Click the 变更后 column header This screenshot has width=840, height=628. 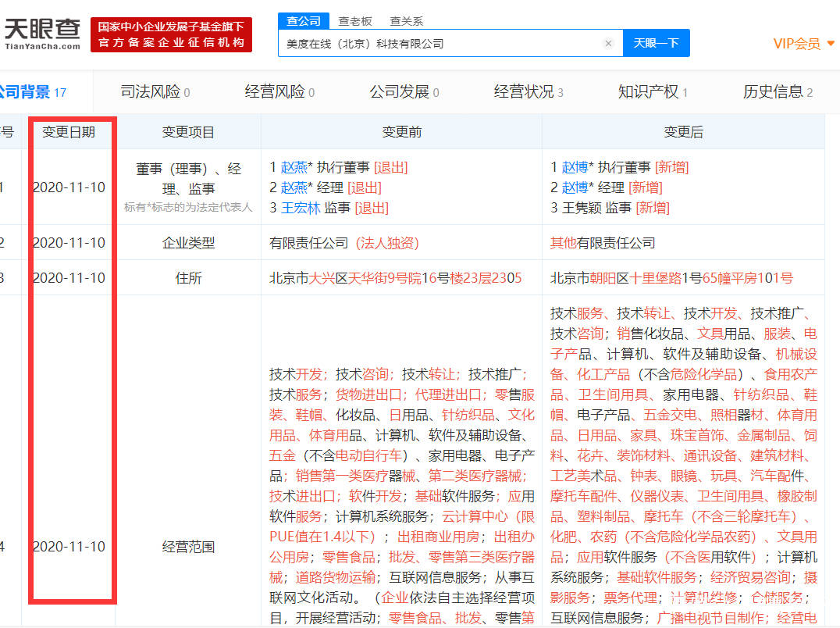pos(683,132)
